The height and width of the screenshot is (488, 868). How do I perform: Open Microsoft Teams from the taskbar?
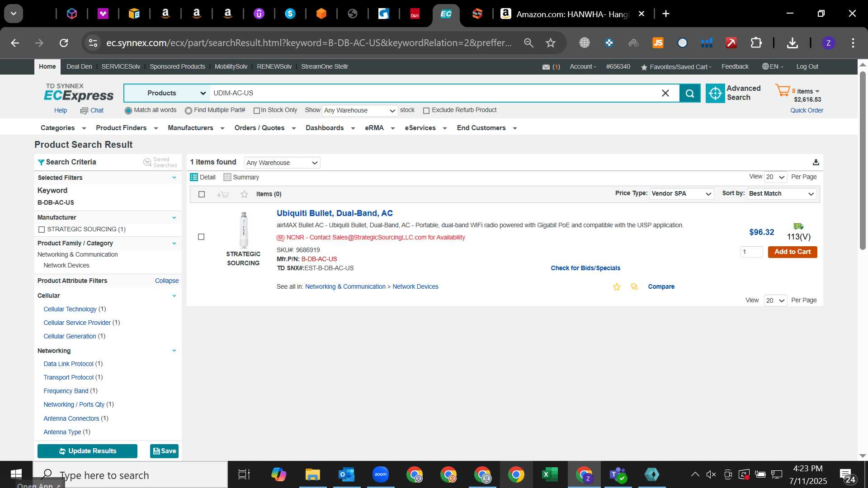point(618,474)
